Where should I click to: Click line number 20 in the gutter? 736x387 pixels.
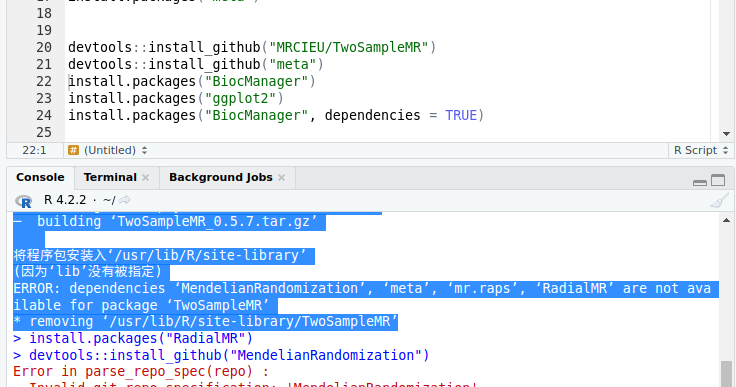point(44,47)
